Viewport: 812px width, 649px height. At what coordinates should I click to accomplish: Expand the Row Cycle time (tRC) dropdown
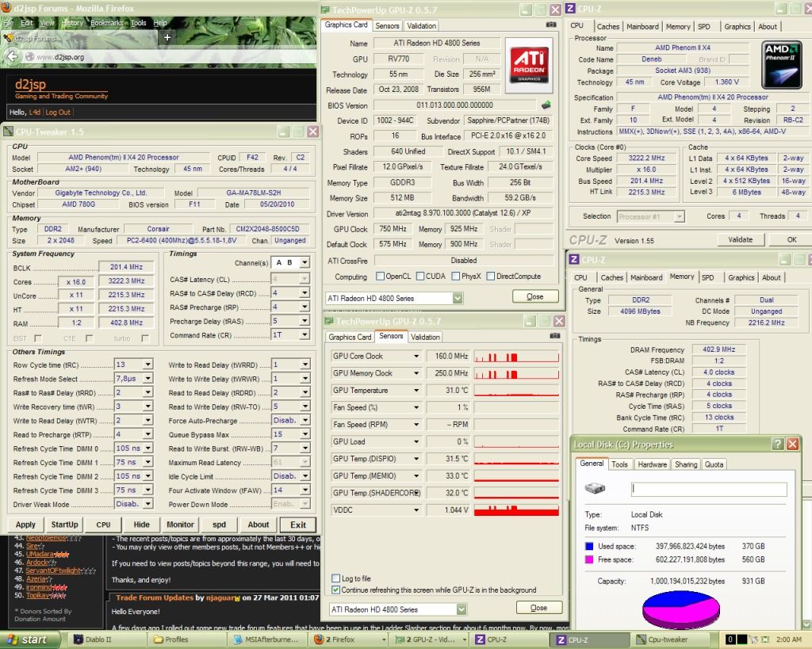point(147,365)
